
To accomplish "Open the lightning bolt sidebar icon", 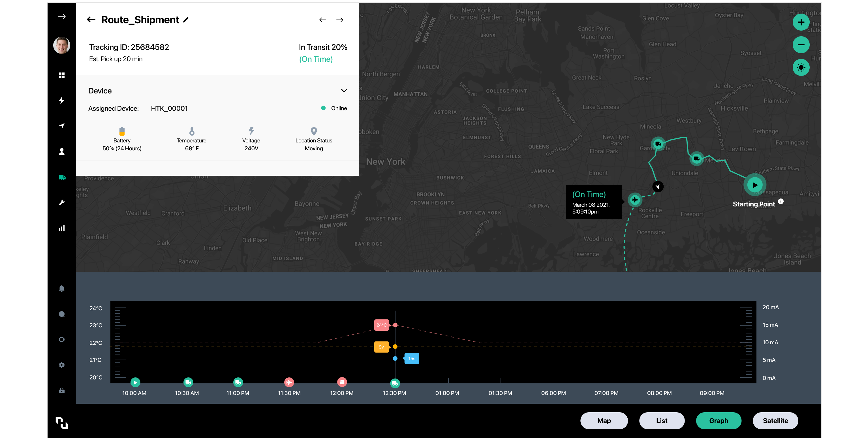I will click(x=62, y=101).
